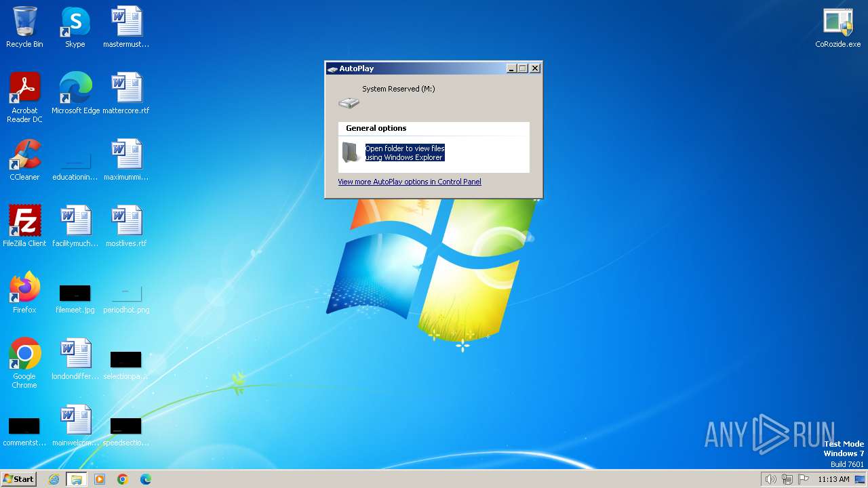Select the mainwelcom document icon

tap(75, 426)
